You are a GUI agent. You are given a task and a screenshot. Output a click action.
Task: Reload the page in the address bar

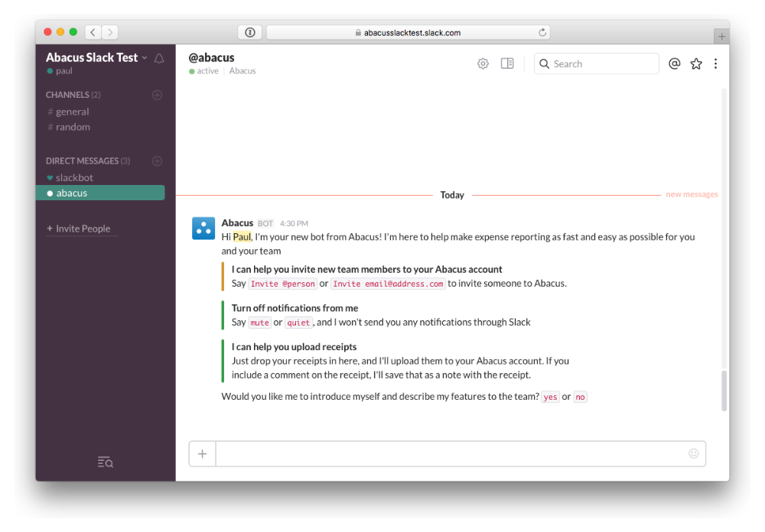pos(542,32)
